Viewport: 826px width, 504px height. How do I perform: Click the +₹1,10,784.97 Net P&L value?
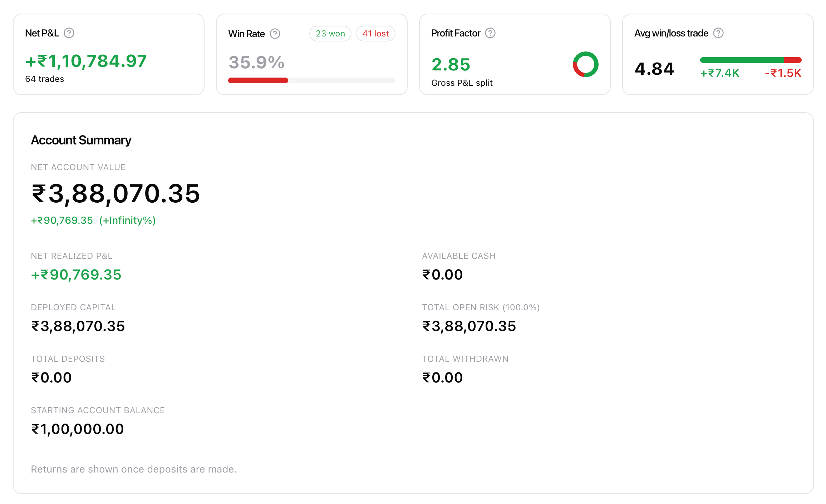pyautogui.click(x=86, y=61)
